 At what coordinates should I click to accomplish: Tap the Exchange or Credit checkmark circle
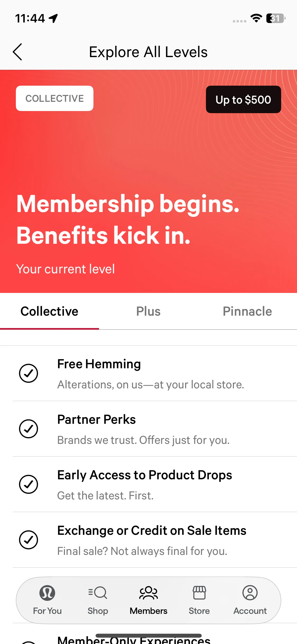point(29,540)
